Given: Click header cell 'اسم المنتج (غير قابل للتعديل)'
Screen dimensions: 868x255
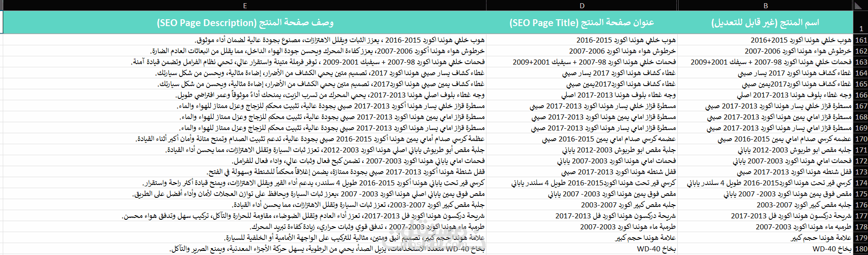Looking at the screenshot, I should (x=765, y=22).
